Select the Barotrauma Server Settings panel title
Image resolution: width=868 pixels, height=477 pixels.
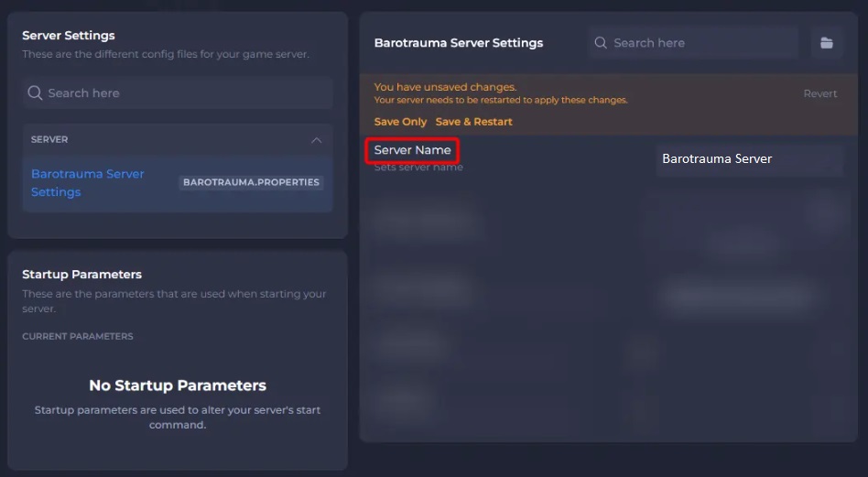tap(459, 43)
